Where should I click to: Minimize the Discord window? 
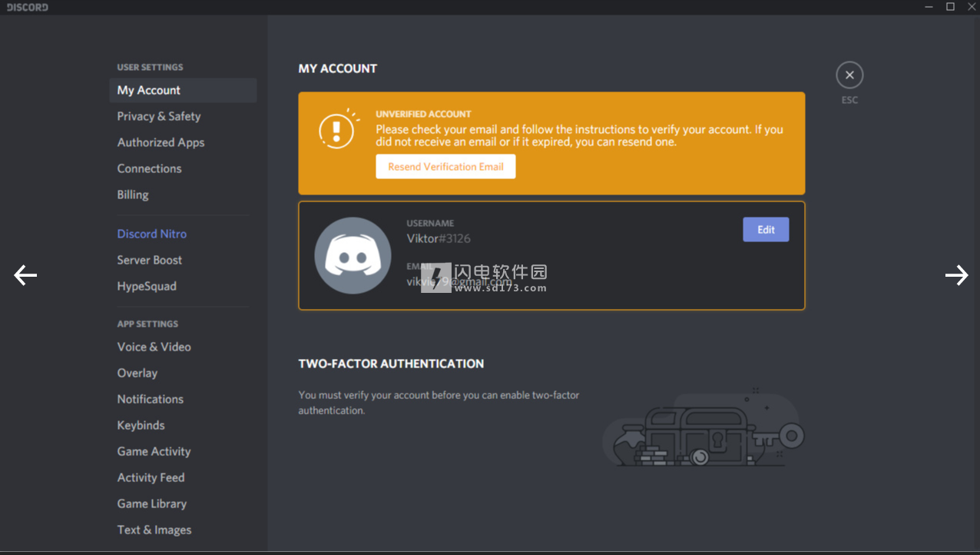pyautogui.click(x=929, y=7)
